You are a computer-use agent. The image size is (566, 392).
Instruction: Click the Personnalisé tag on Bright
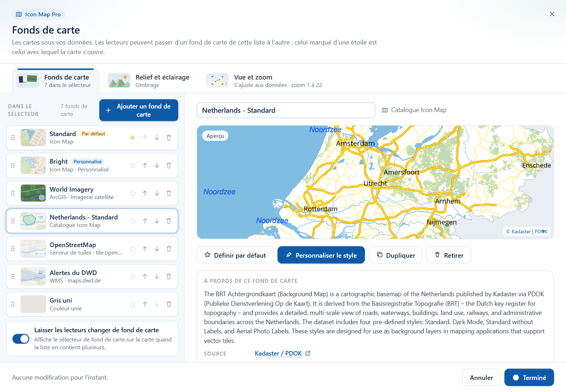point(88,162)
